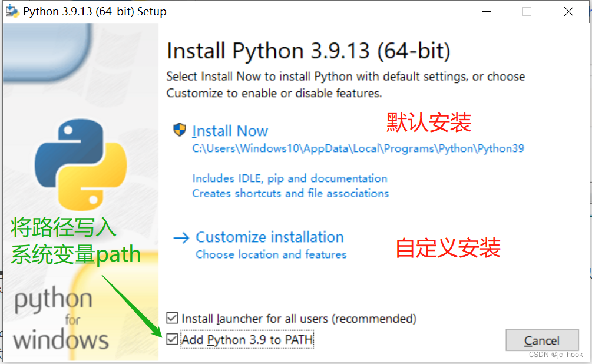Click the 'Install Python 3.9.13 (64-bit)' heading

point(309,51)
